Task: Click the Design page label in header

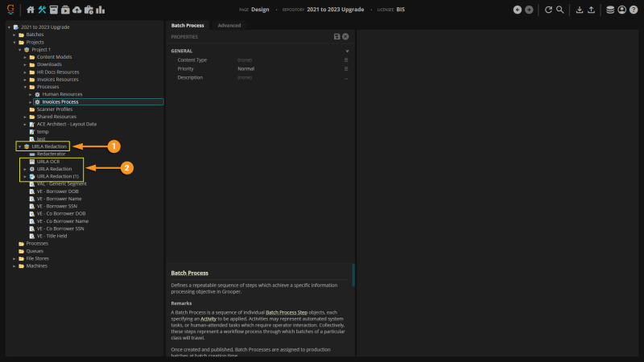Action: (x=260, y=10)
